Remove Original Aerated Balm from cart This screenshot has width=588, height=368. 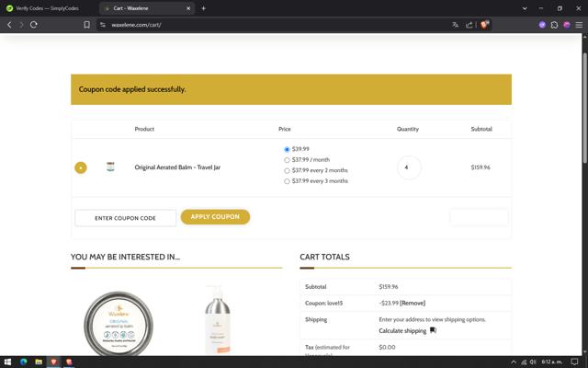pyautogui.click(x=81, y=167)
